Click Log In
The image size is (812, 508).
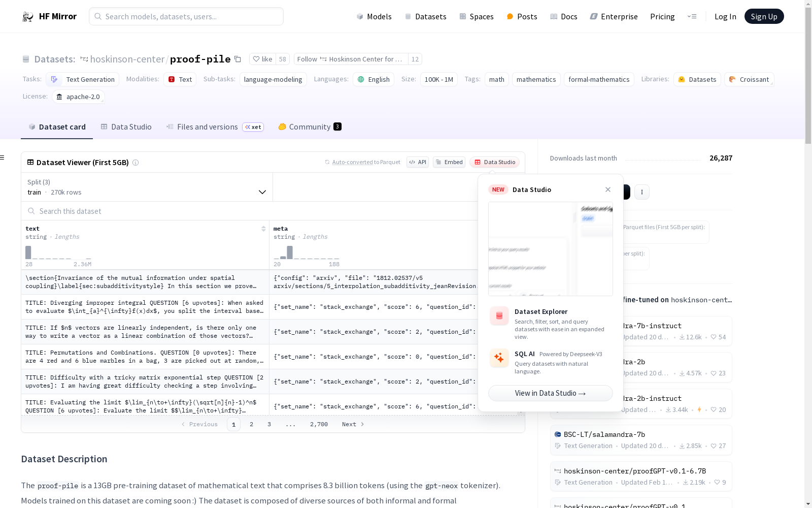pyautogui.click(x=725, y=16)
